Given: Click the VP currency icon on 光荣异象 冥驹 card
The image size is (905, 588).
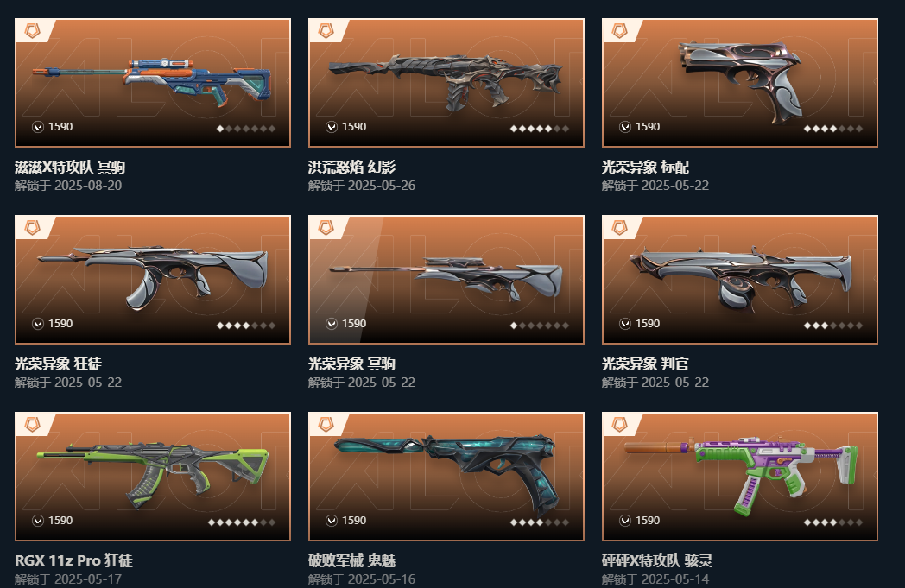Looking at the screenshot, I should (332, 324).
